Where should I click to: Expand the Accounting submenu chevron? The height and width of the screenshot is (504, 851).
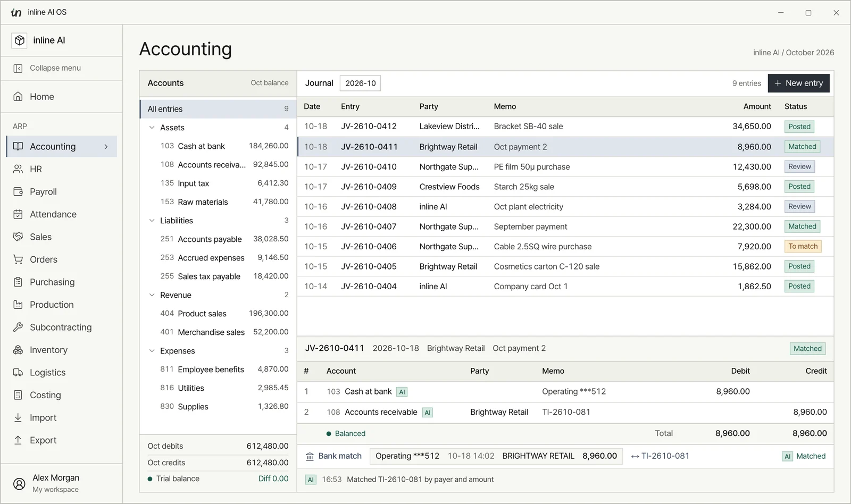pyautogui.click(x=106, y=147)
